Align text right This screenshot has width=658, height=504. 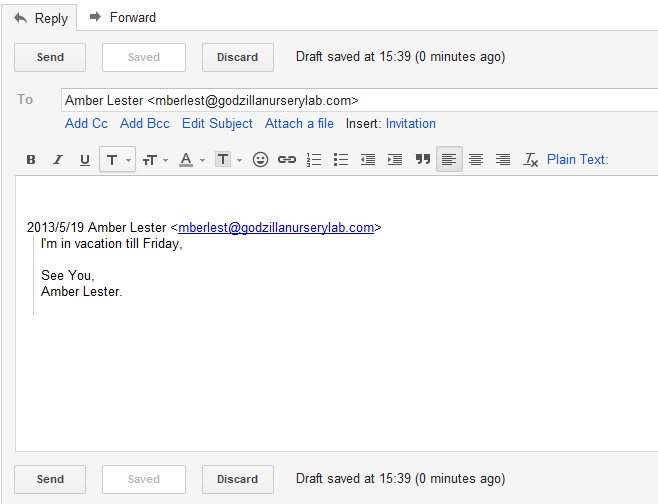[x=503, y=159]
